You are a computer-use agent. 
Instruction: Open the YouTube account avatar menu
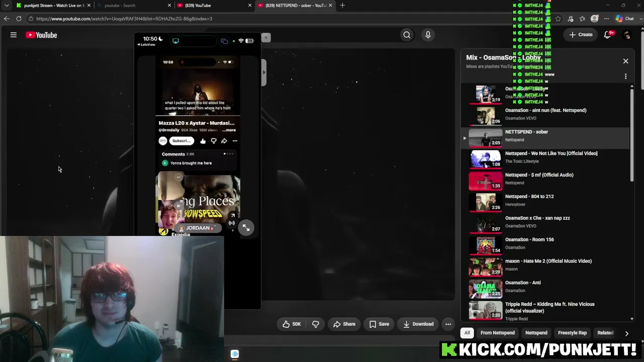click(x=626, y=35)
